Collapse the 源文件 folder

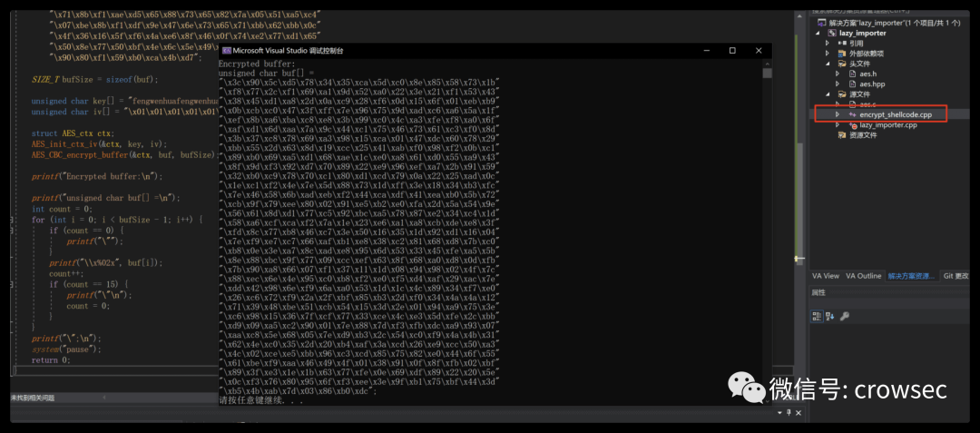[x=828, y=93]
